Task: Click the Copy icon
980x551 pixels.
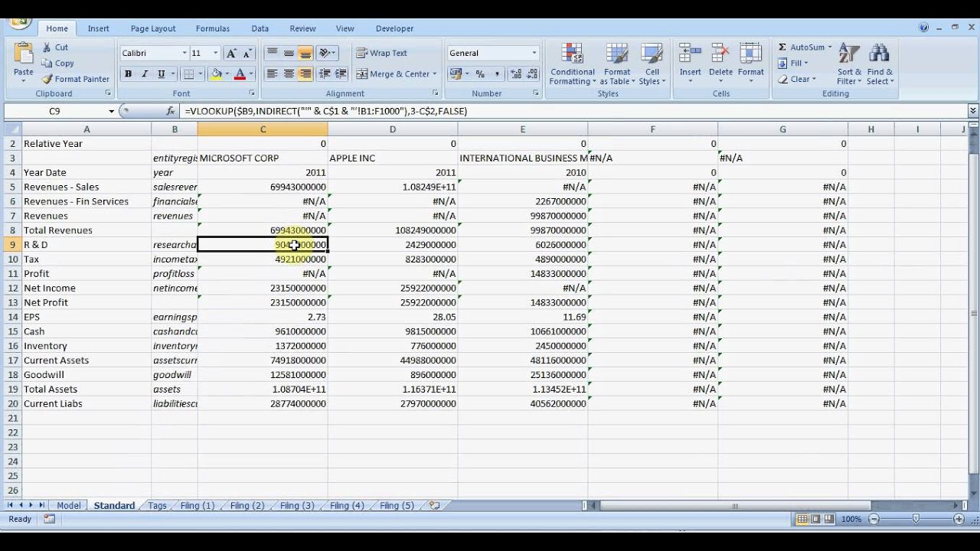Action: (x=47, y=64)
